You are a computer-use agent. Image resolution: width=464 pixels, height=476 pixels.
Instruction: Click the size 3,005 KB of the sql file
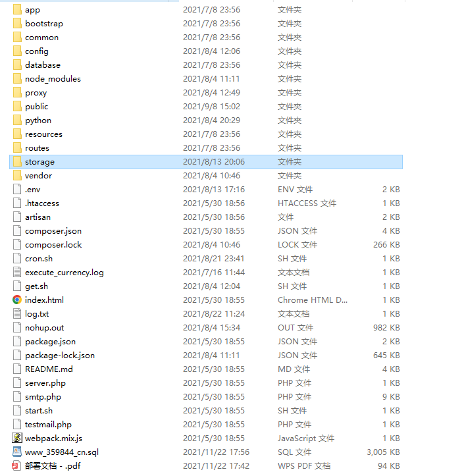pos(383,452)
